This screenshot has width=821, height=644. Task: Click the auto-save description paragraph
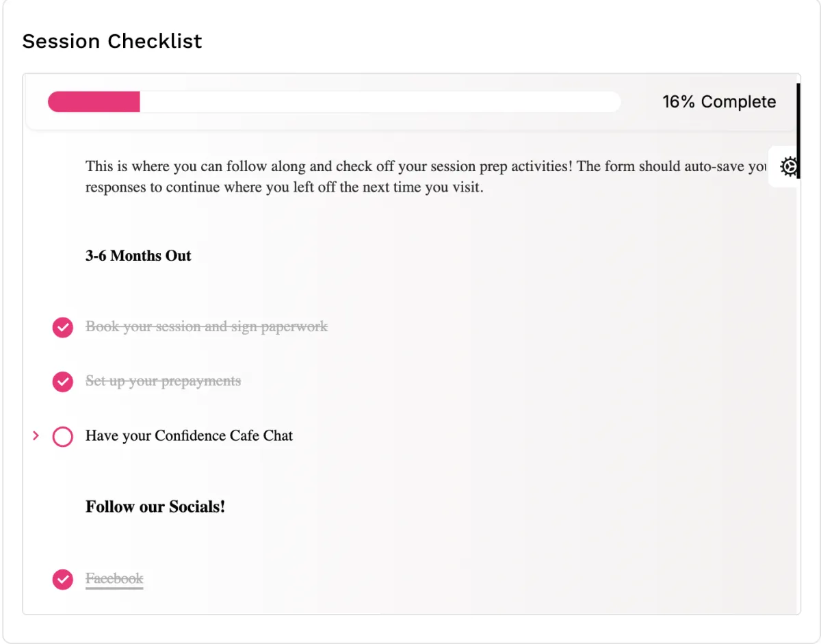pyautogui.click(x=426, y=177)
